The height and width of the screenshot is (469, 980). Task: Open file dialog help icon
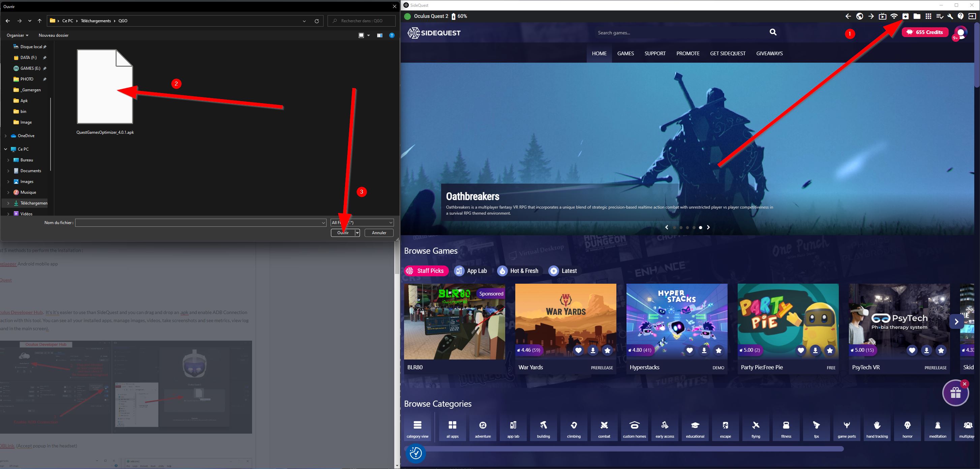[392, 35]
